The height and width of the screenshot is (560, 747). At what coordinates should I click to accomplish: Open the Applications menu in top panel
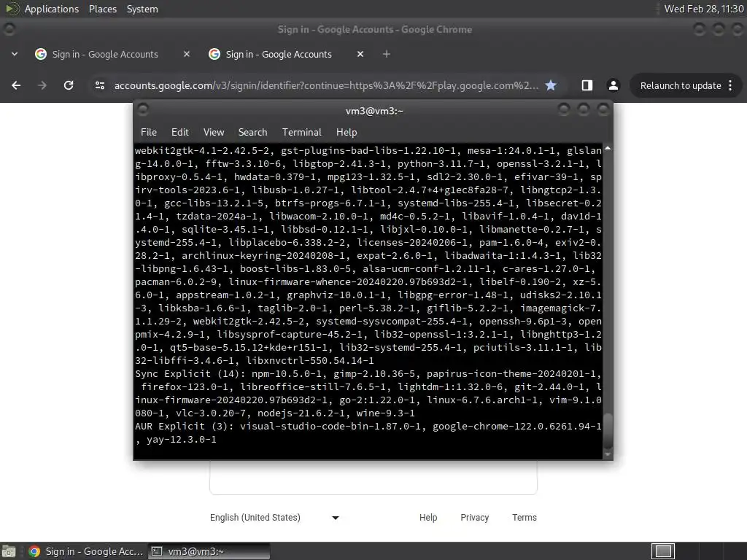52,9
